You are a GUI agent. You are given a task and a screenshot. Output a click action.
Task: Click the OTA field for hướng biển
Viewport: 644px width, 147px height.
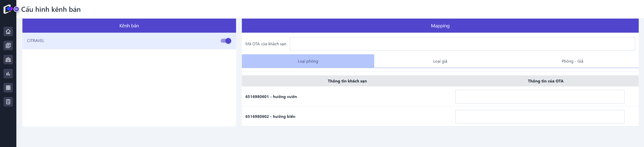click(x=540, y=117)
